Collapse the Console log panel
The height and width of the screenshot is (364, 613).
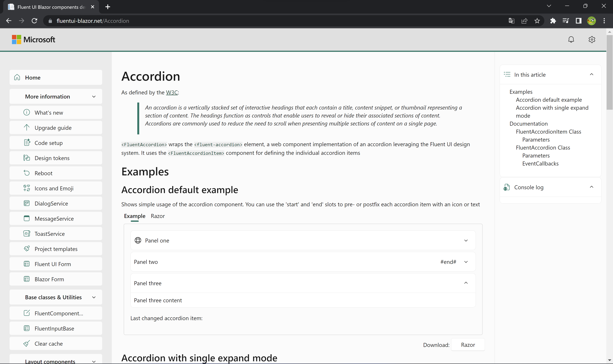pos(592,187)
